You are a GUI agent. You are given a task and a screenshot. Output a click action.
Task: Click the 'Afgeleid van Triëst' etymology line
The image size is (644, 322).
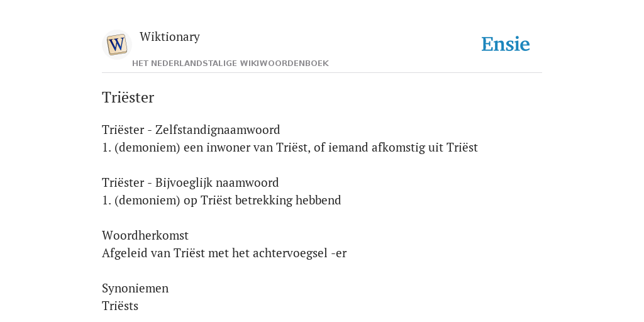(225, 253)
